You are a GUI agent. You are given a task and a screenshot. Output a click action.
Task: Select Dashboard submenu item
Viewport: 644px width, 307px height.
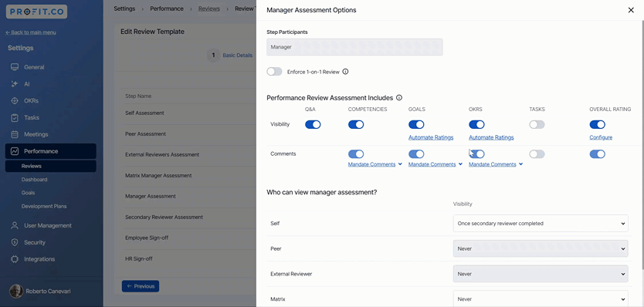pyautogui.click(x=34, y=180)
